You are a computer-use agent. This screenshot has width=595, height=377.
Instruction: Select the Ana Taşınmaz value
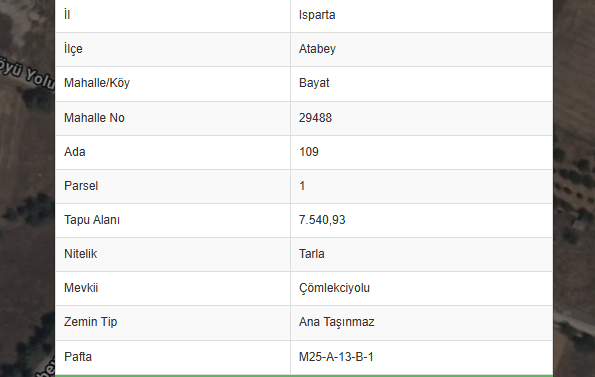[336, 322]
